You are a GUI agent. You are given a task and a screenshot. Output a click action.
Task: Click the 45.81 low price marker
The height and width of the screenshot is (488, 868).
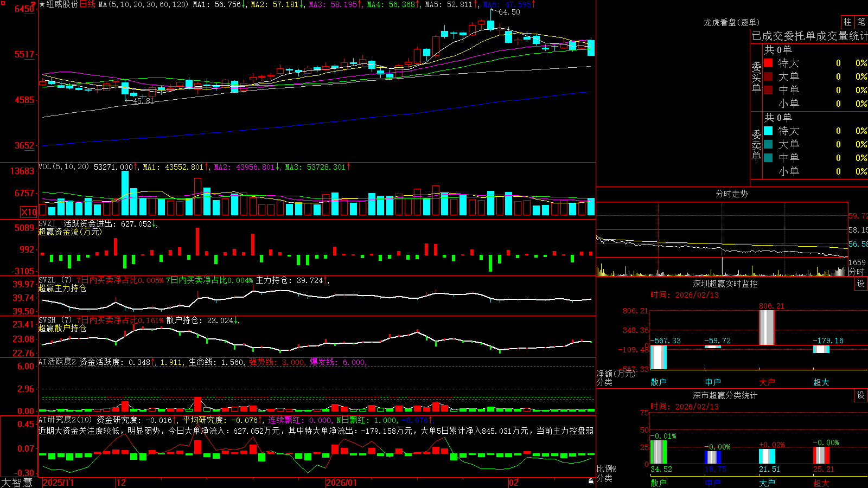143,101
